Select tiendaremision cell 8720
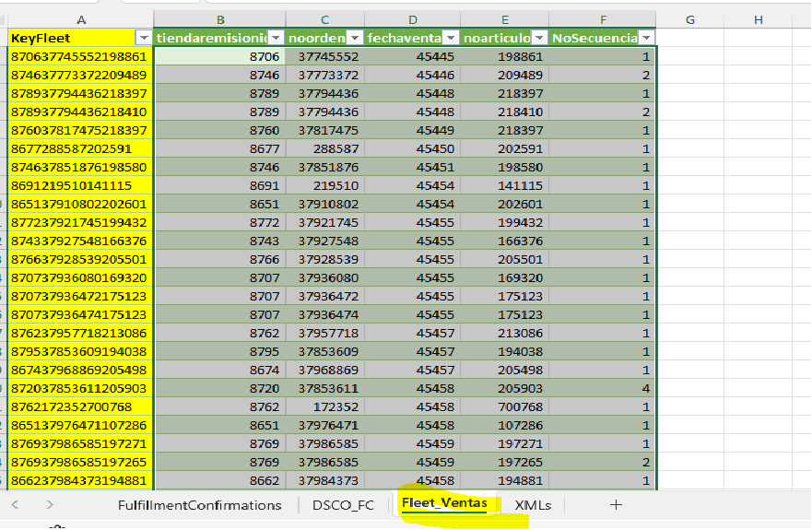 tap(220, 388)
